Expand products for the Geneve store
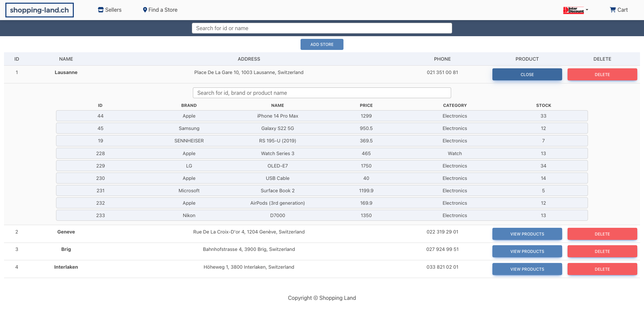Viewport: 644px width, 335px height. click(527, 234)
